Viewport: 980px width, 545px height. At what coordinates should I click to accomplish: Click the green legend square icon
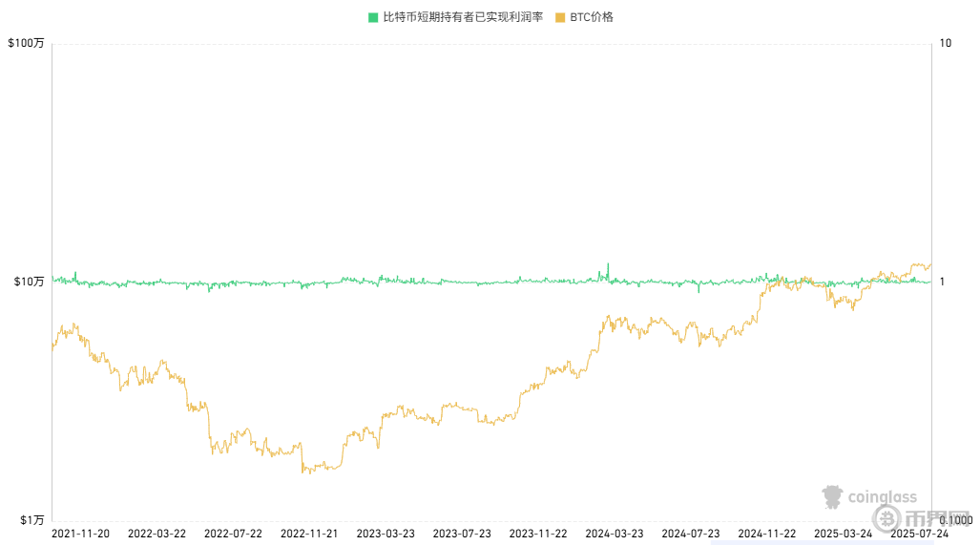coord(373,17)
